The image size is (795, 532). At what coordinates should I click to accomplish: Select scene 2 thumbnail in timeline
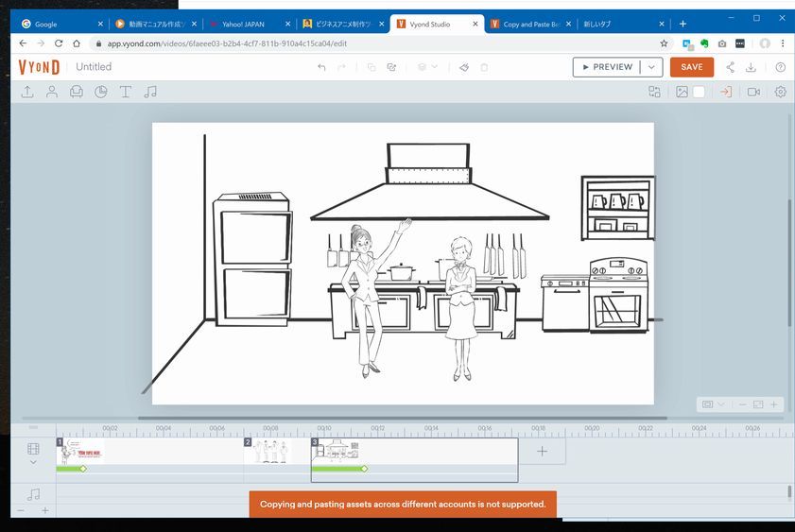pos(268,452)
